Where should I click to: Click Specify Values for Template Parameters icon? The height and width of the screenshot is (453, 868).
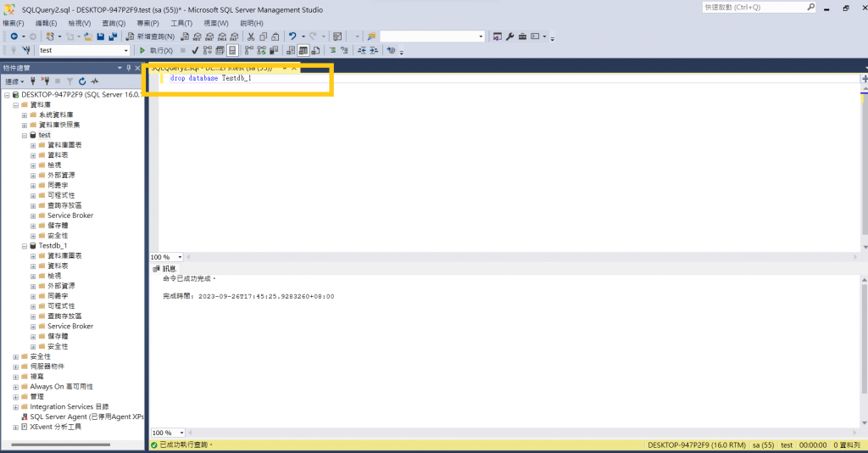pos(391,50)
